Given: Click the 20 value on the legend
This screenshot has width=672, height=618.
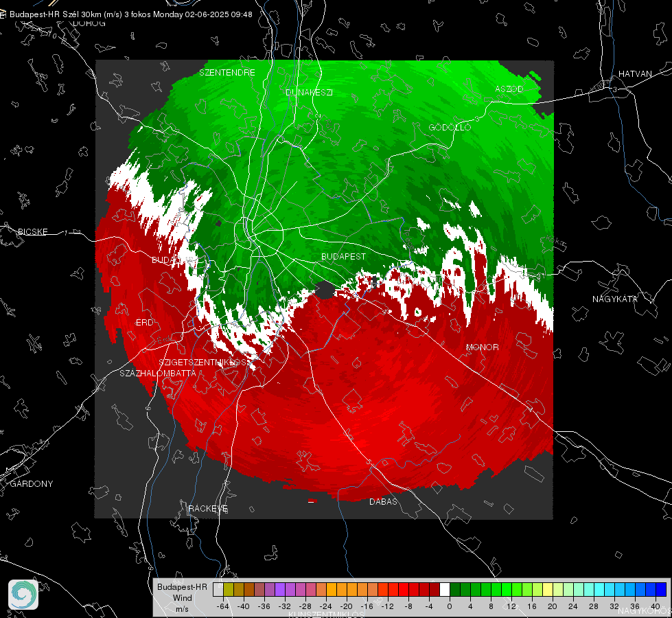Looking at the screenshot, I should pos(553,606).
